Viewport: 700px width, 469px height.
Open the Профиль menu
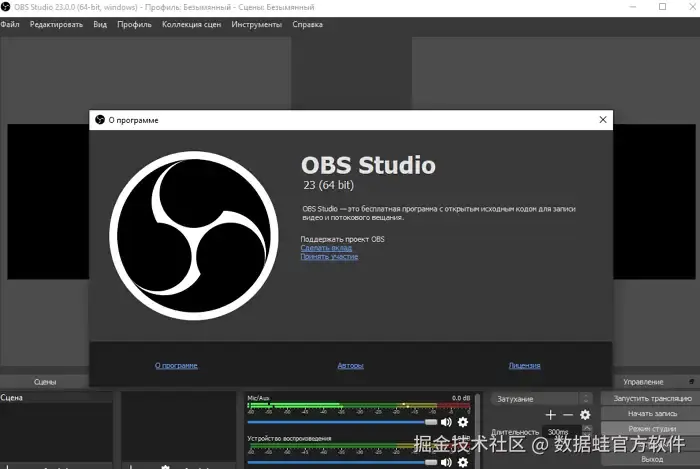[134, 25]
